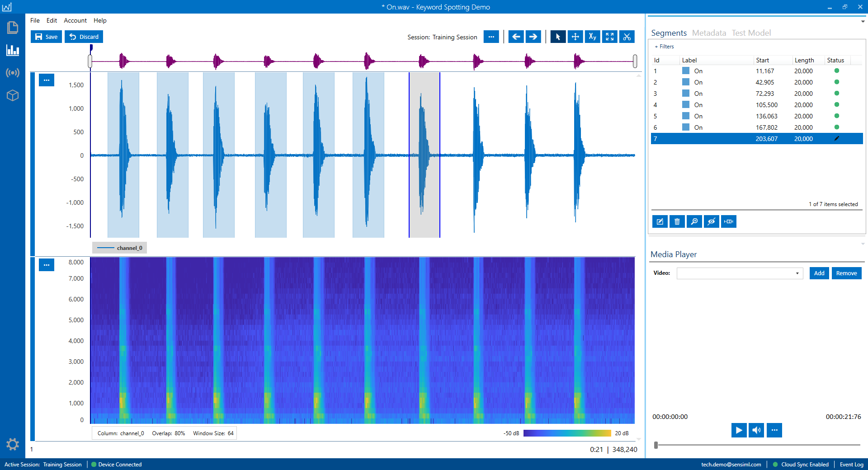Open the settings gear icon
The image size is (868, 470).
click(x=13, y=444)
